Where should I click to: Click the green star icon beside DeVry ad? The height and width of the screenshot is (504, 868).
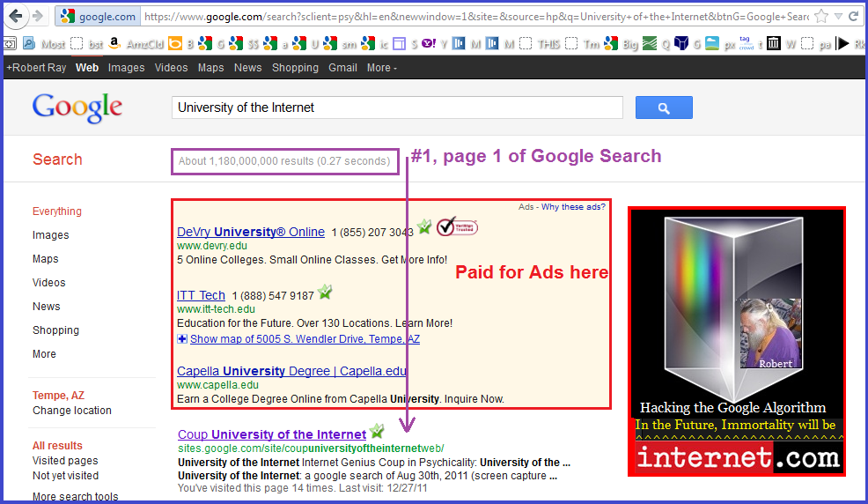tap(424, 226)
